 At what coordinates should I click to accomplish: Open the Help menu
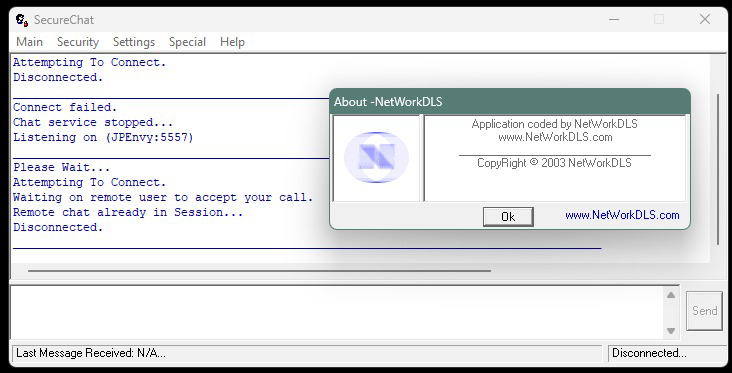[232, 42]
